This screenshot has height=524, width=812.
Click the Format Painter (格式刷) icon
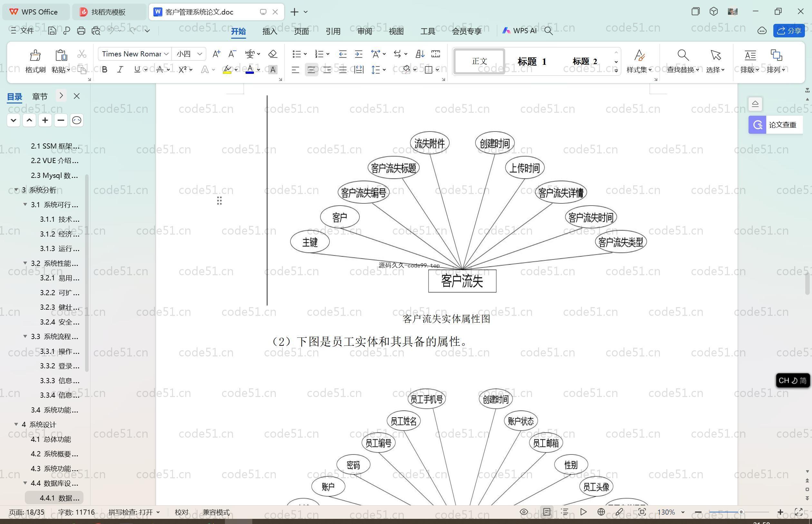(35, 55)
